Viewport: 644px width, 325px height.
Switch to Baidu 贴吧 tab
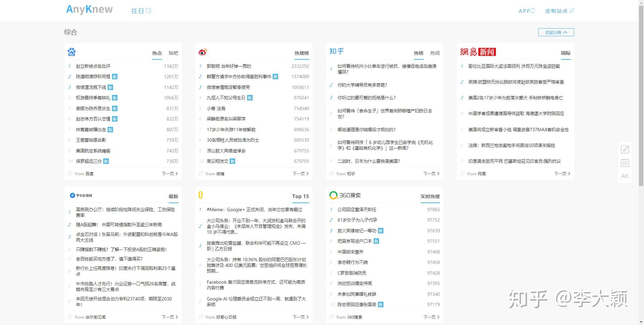point(173,53)
